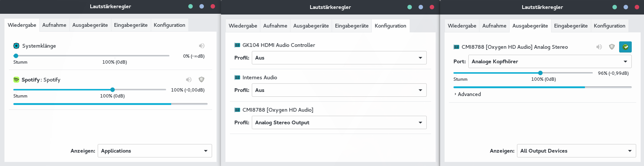Screen dimensions: 644x166
Task: Open the Anzeigen dropdown showing All Output Devices
Action: click(576, 151)
